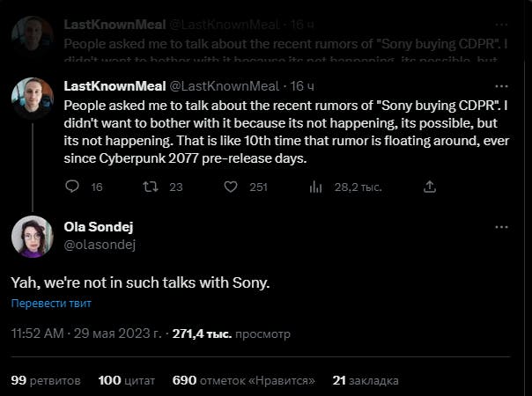The height and width of the screenshot is (396, 532).
Task: Click the LastKnownMeal display name
Action: tap(113, 86)
